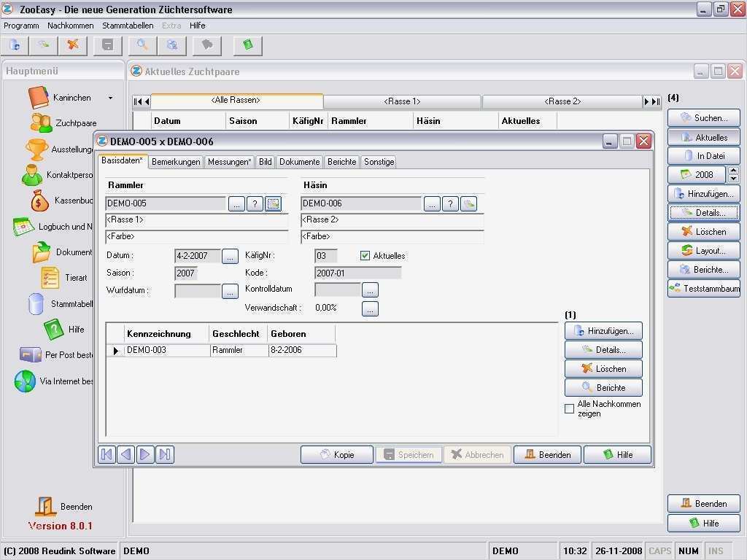Click Hilfe button in the pair dialog
The image size is (747, 560).
click(x=617, y=455)
